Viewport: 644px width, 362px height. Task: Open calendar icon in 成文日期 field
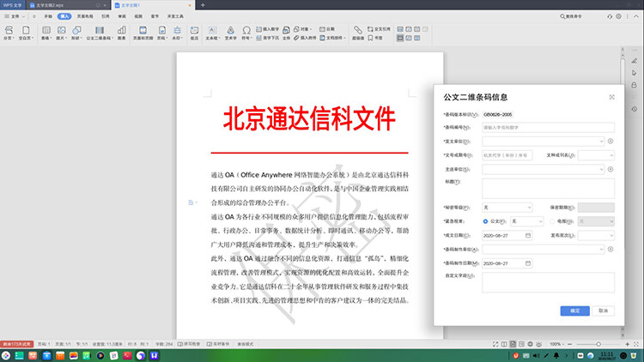pos(528,235)
